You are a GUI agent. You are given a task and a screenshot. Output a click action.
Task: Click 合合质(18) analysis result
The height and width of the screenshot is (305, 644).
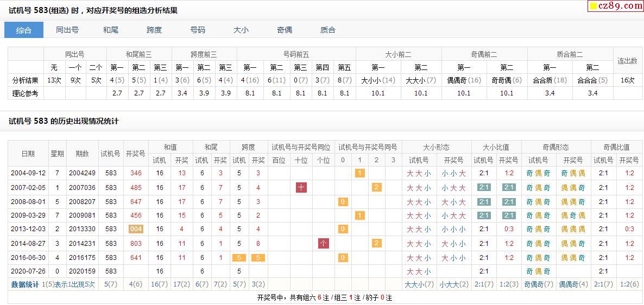550,80
